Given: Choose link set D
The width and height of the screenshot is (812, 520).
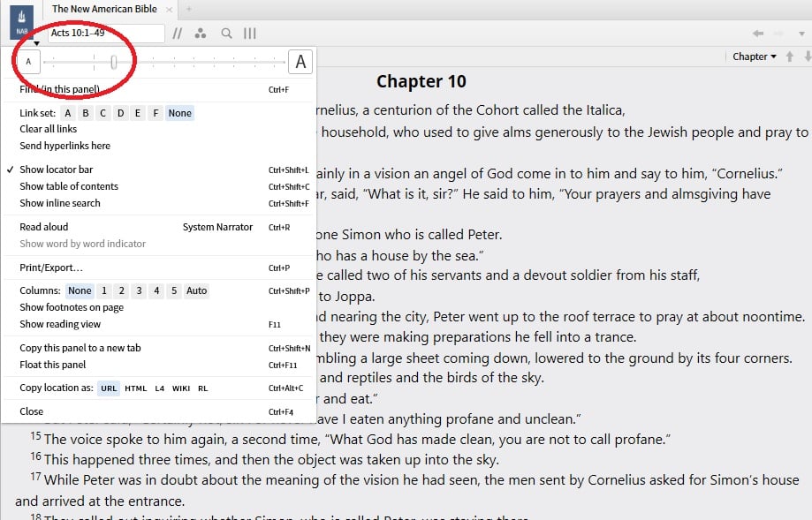Looking at the screenshot, I should pos(121,113).
